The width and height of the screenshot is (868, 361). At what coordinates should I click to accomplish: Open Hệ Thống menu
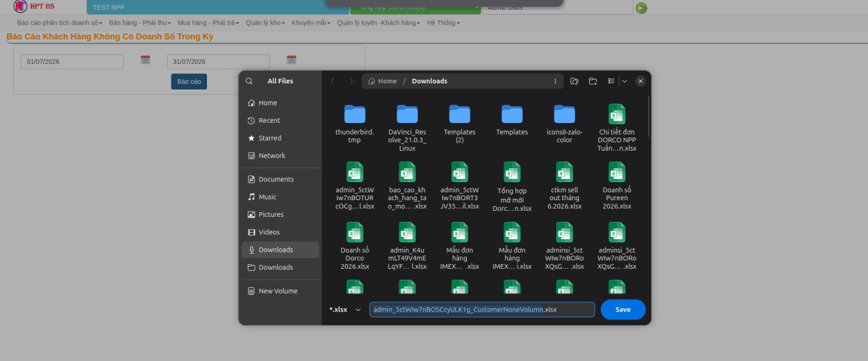click(443, 23)
